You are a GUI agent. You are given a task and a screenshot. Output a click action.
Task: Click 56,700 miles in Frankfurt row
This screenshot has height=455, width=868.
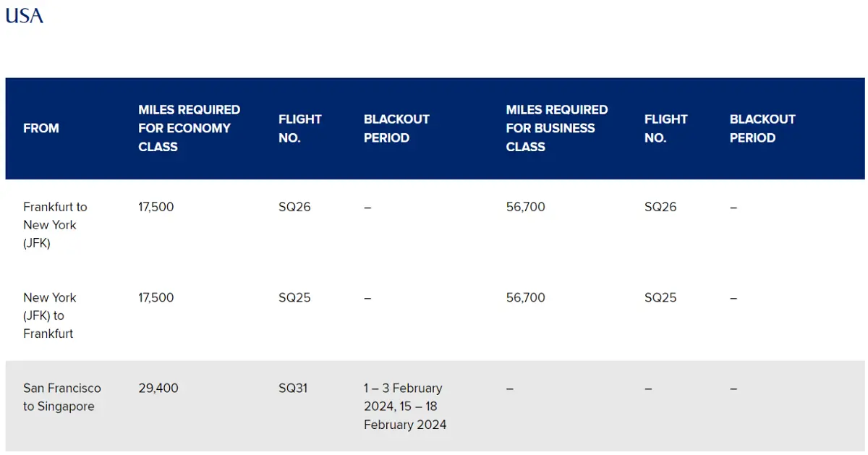[x=526, y=207]
